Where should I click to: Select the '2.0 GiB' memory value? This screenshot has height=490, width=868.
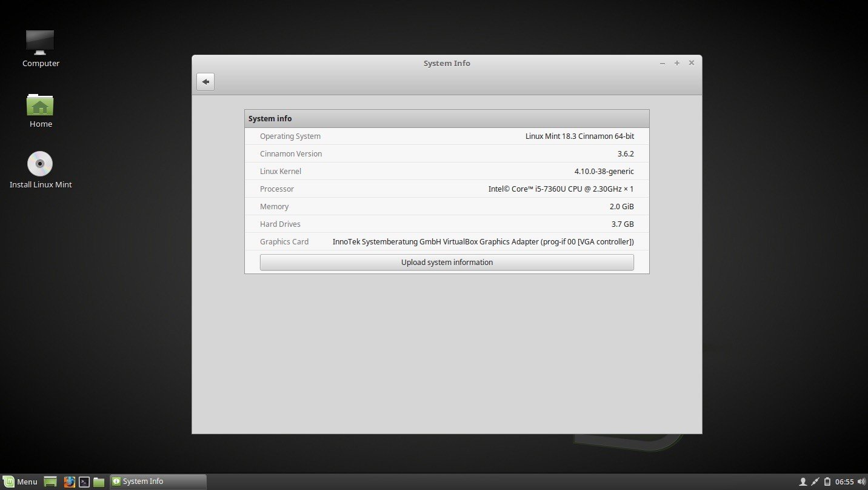click(x=622, y=207)
